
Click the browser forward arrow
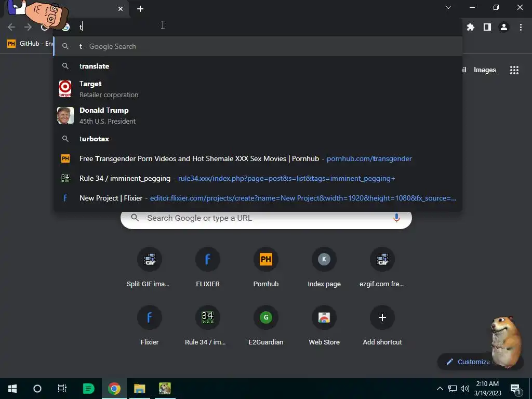pos(28,27)
